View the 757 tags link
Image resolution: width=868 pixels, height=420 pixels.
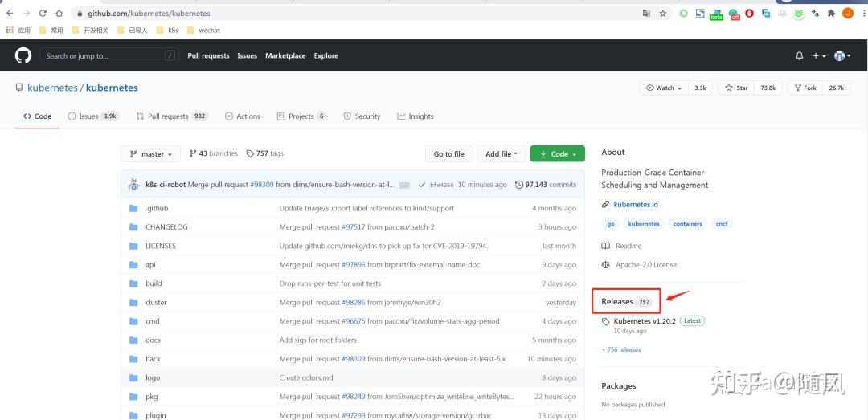(x=264, y=153)
